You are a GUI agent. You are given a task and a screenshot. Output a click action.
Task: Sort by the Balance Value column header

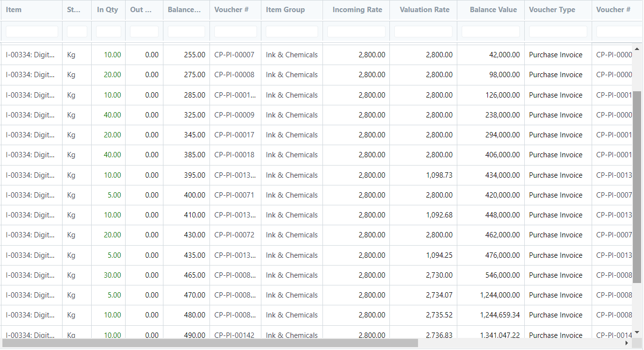(x=493, y=10)
